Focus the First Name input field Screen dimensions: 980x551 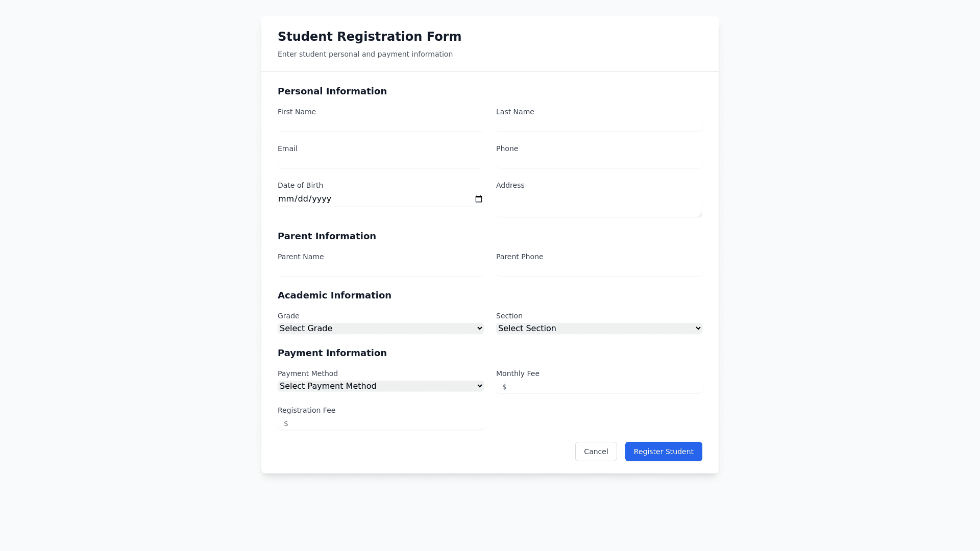click(380, 125)
